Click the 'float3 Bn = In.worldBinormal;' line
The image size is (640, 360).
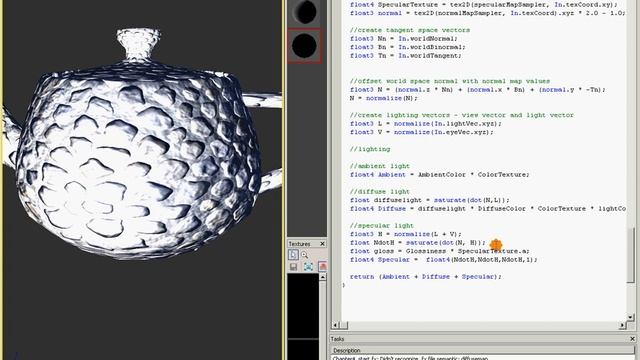(408, 47)
